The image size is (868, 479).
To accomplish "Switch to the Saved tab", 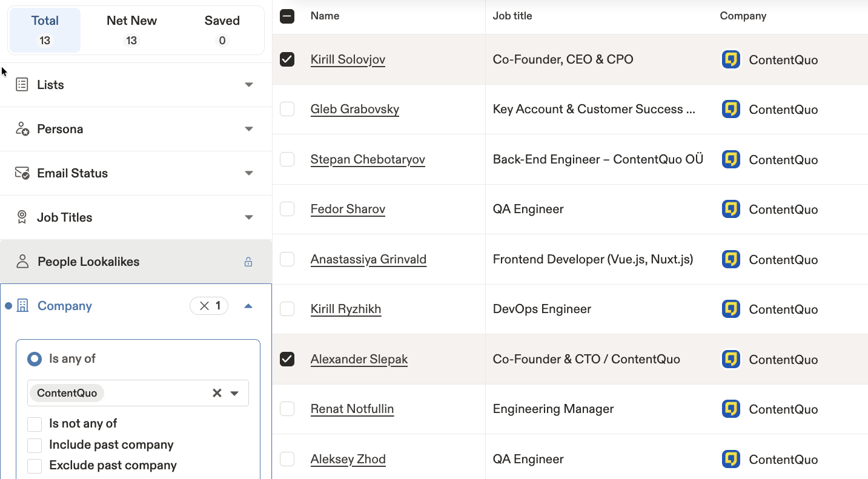I will [222, 30].
